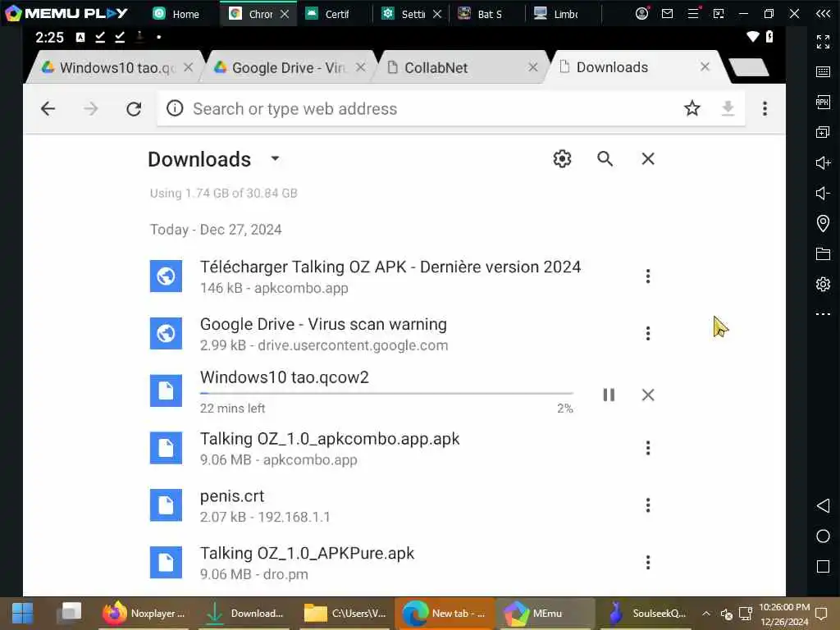Open the Download manager taskbar item
Viewport: 840px width, 630px height.
[x=244, y=614]
